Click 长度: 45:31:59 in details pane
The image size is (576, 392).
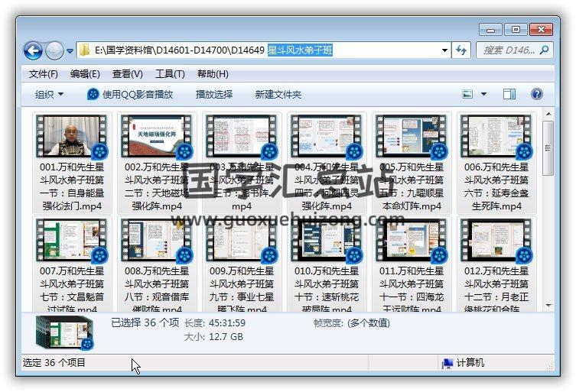214,323
